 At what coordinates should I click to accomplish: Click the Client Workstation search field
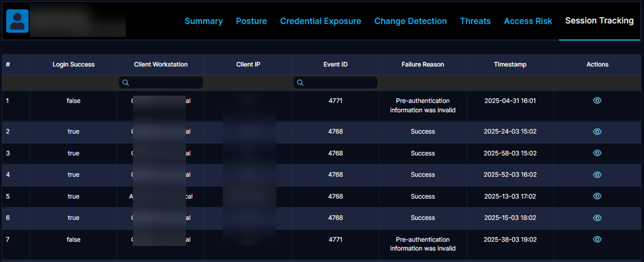pos(164,83)
